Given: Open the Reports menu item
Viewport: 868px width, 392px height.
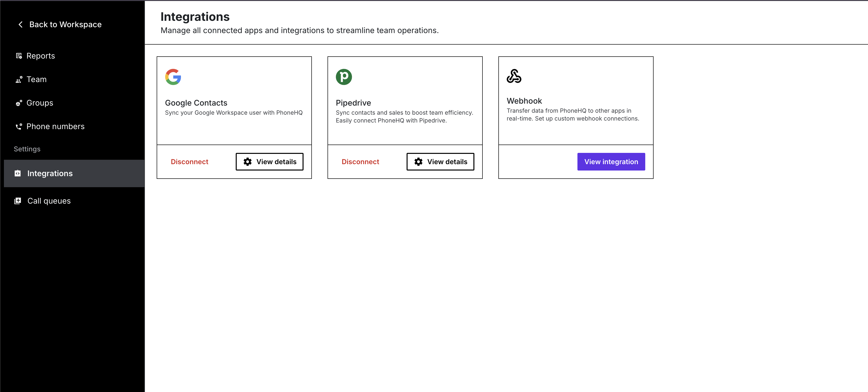Looking at the screenshot, I should tap(40, 56).
